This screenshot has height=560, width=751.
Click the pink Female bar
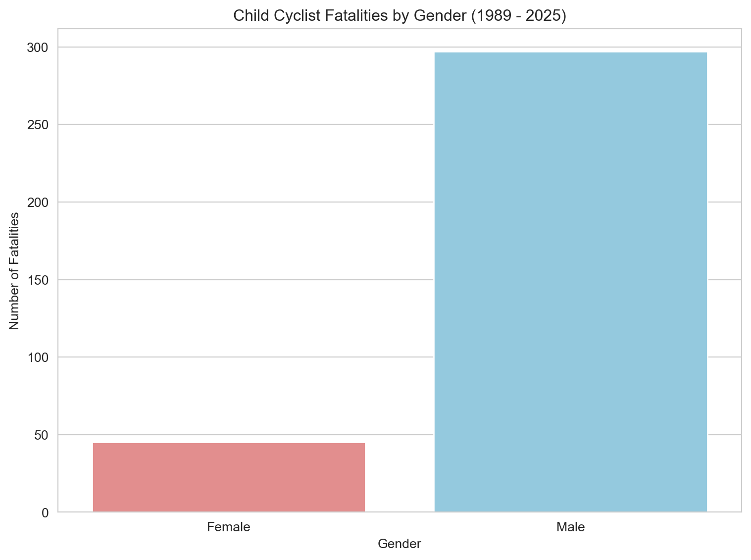tap(229, 477)
